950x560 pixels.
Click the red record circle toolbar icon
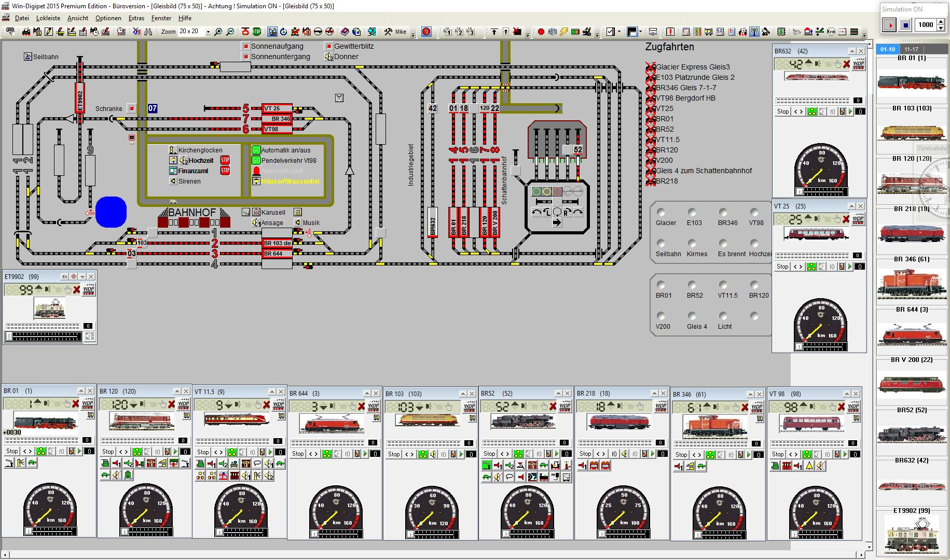click(x=541, y=32)
